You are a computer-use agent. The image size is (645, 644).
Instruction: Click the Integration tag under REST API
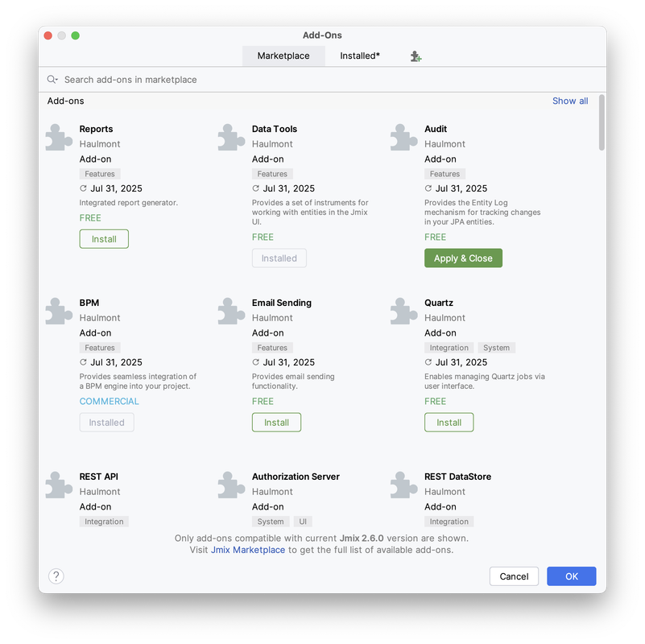pyautogui.click(x=104, y=522)
